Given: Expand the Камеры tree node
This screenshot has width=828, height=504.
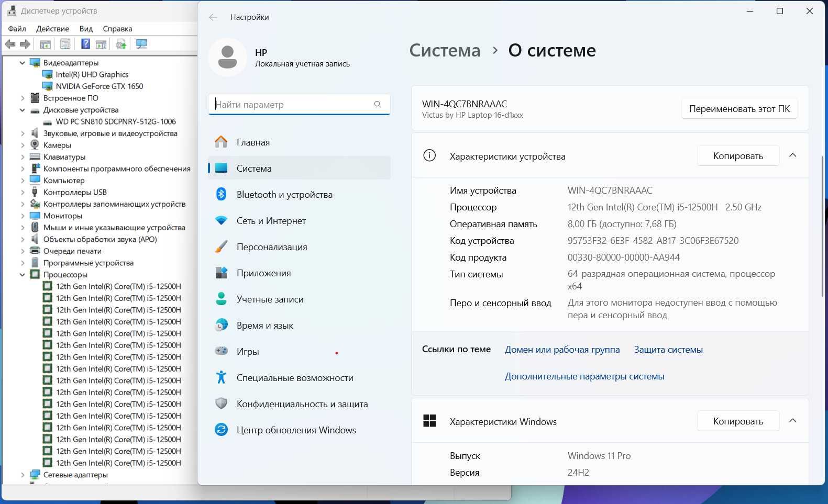Looking at the screenshot, I should pyautogui.click(x=22, y=145).
